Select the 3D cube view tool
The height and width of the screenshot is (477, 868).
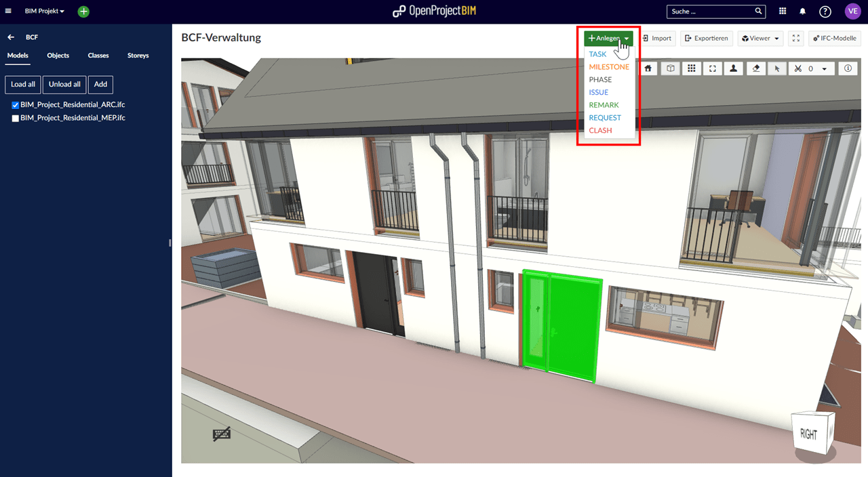point(670,68)
